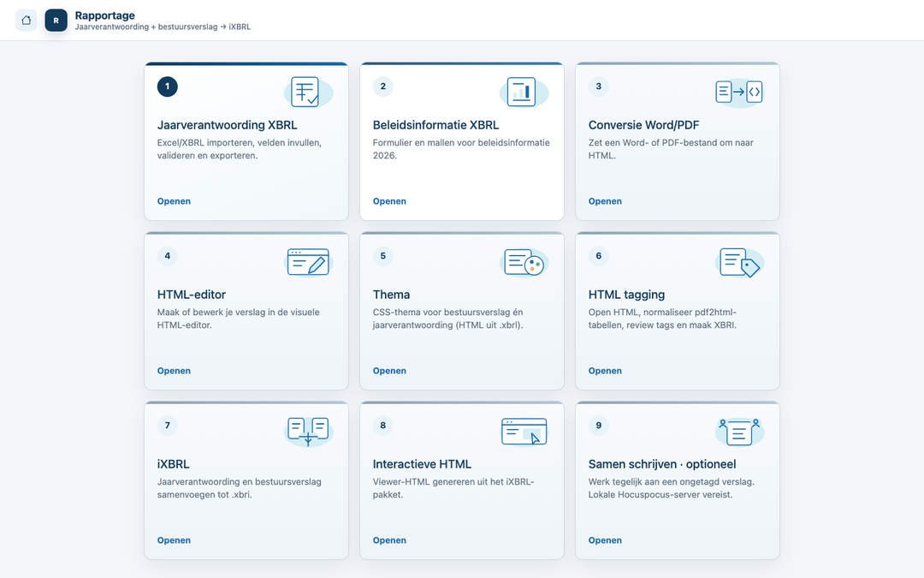Click the iXBRL card title
The image size is (924, 578).
pyautogui.click(x=173, y=464)
